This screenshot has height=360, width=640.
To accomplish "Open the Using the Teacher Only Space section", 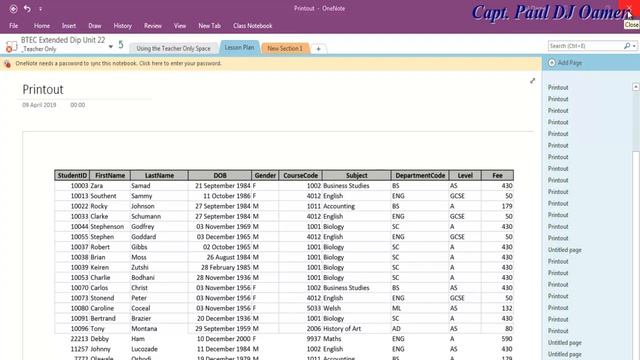I will coord(173,48).
